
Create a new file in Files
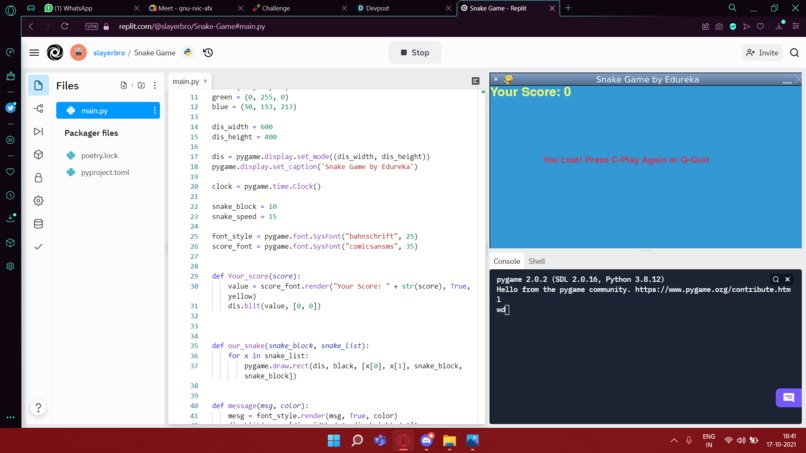tap(124, 85)
